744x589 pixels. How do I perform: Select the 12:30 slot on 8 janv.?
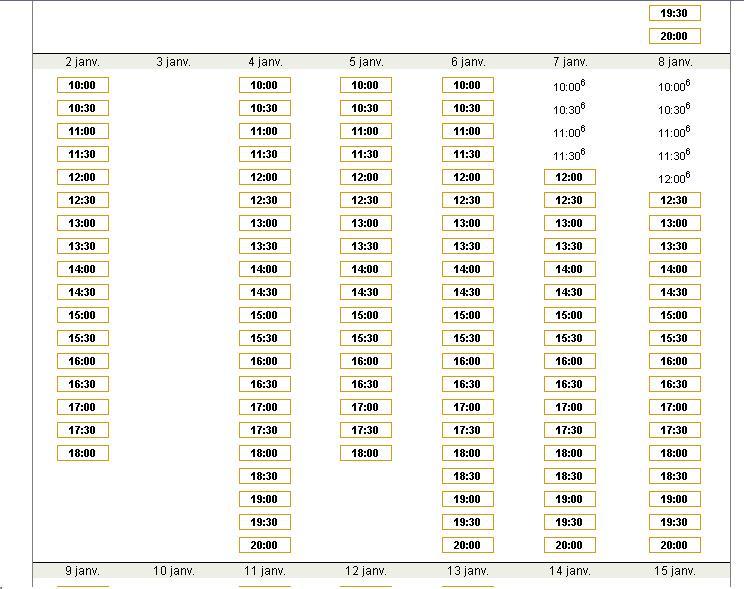pos(675,200)
